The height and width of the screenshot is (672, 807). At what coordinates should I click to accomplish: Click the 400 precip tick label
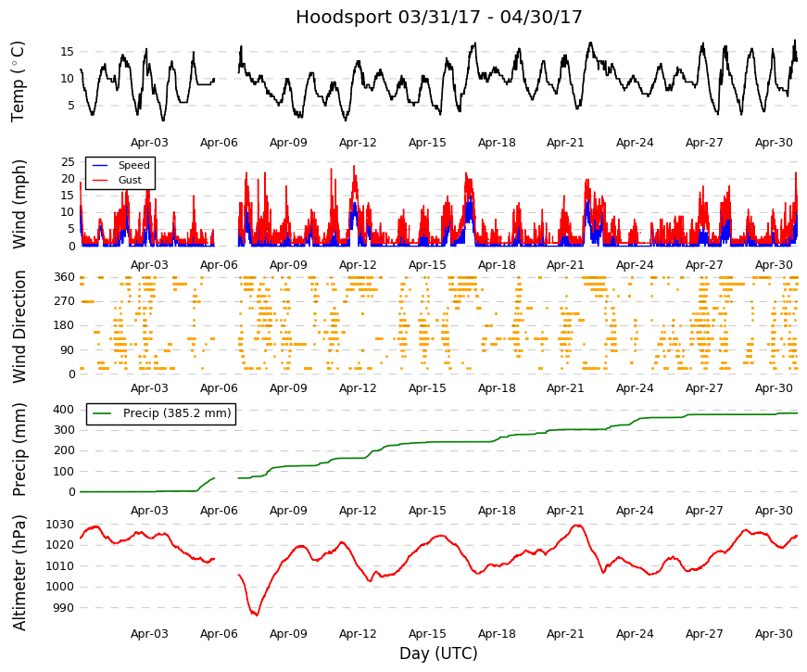pyautogui.click(x=64, y=410)
